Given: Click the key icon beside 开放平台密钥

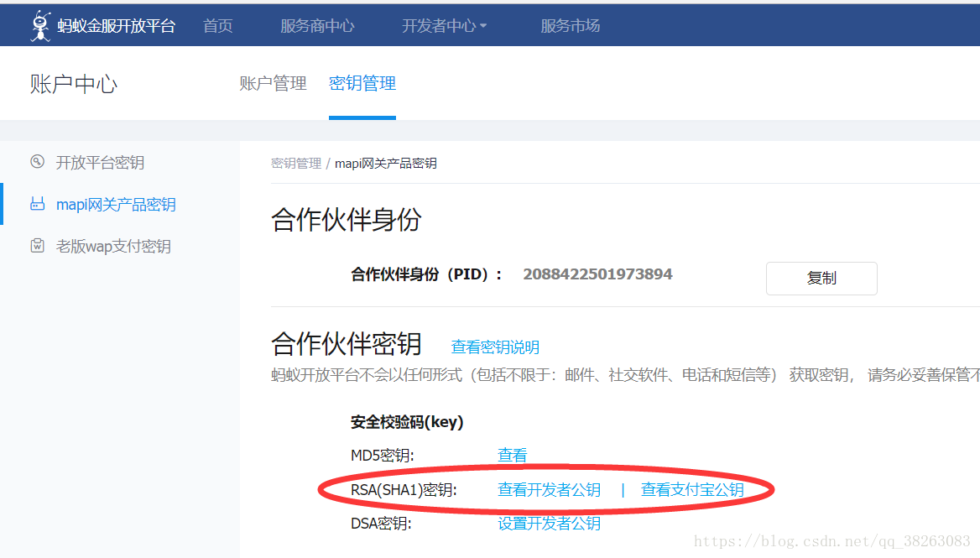Looking at the screenshot, I should click(x=38, y=162).
